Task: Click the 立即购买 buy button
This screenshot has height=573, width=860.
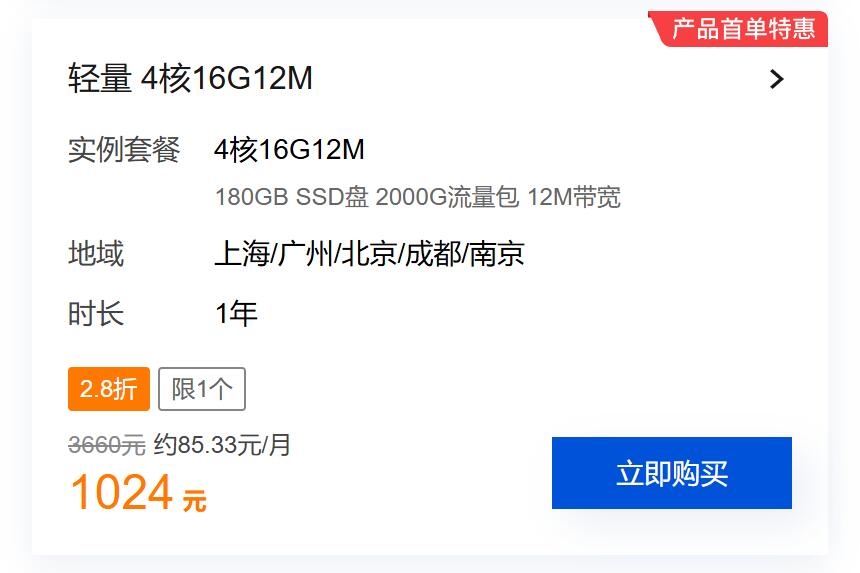Action: [671, 473]
